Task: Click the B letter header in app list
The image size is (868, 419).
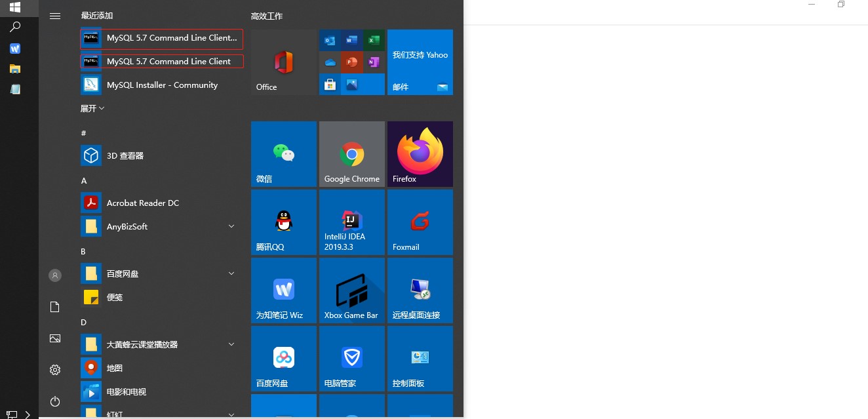Action: point(83,251)
